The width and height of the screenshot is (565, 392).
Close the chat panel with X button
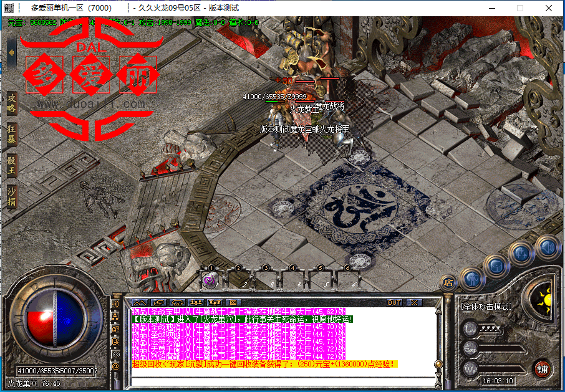(413, 302)
